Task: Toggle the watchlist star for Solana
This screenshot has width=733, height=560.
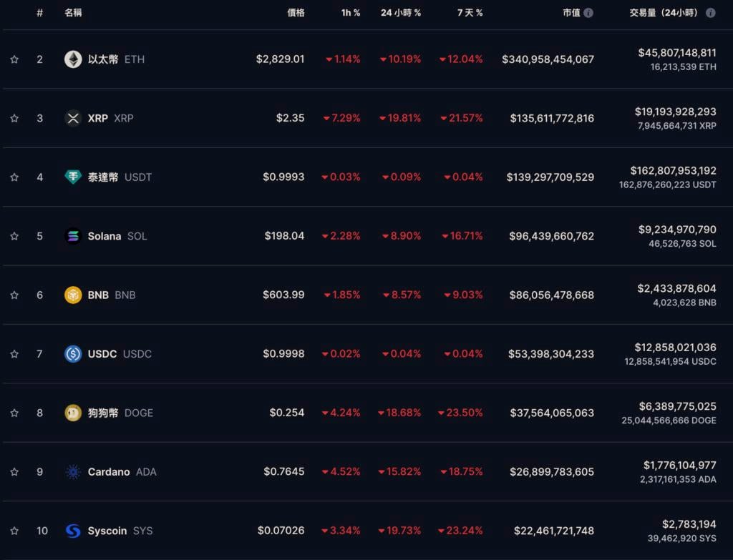Action: tap(14, 236)
